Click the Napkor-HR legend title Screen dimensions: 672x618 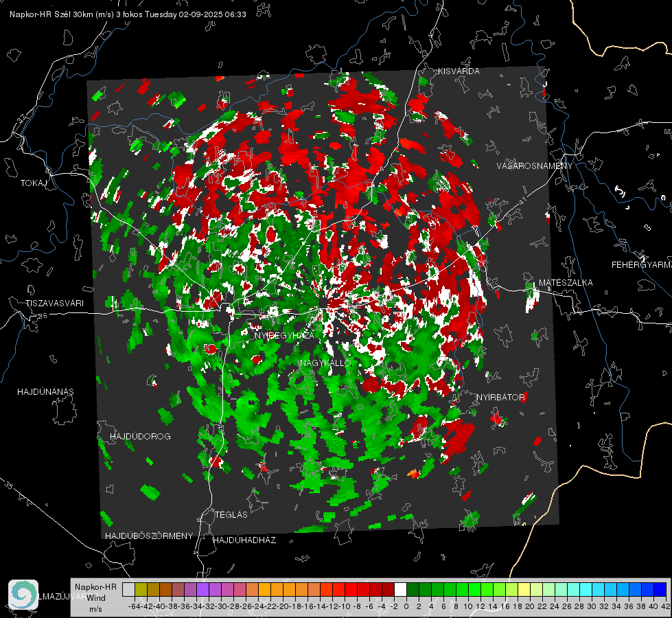(95, 586)
